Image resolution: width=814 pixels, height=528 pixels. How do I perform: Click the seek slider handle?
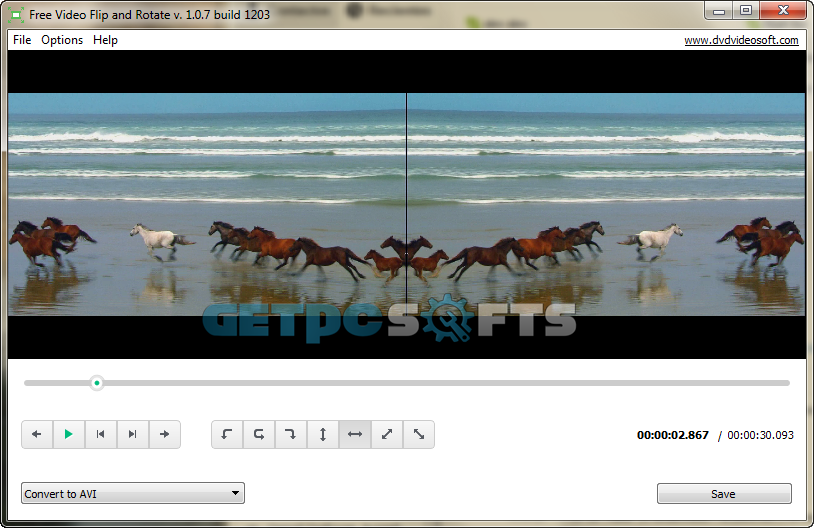(x=97, y=383)
